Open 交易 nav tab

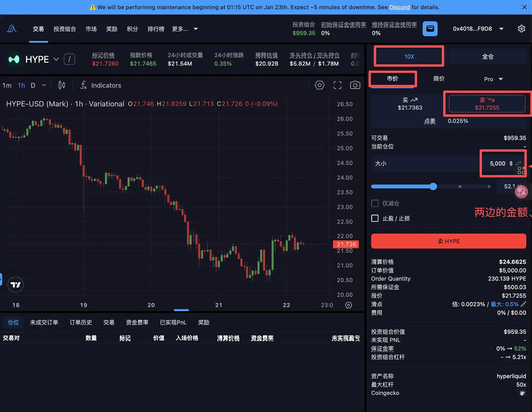38,29
